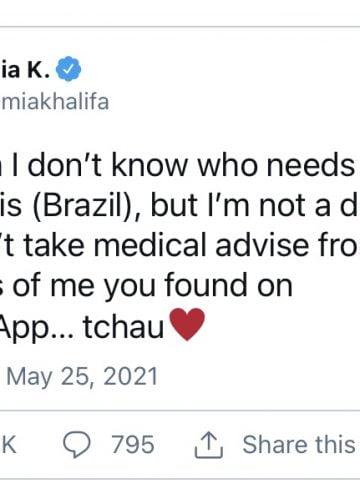The height and width of the screenshot is (504, 360).
Task: Click the reply speech bubble icon
Action: (x=77, y=445)
